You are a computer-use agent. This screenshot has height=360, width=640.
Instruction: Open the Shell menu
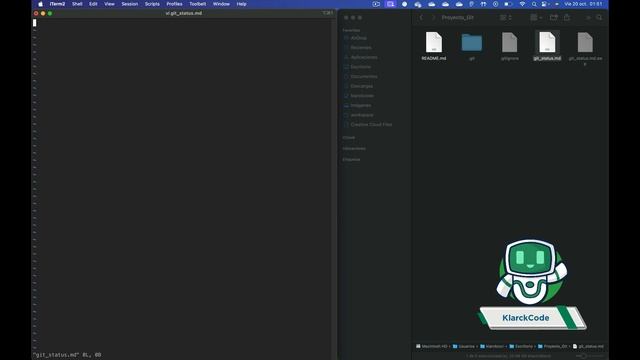click(77, 4)
